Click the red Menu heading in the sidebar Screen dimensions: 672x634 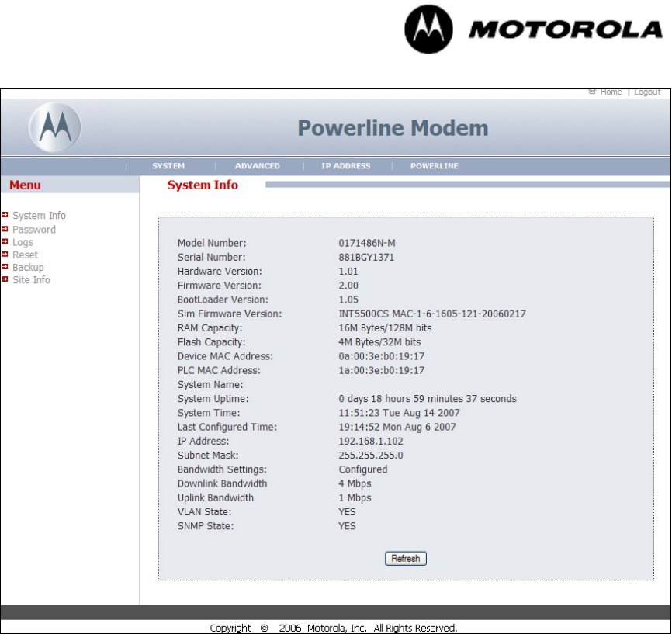point(25,185)
